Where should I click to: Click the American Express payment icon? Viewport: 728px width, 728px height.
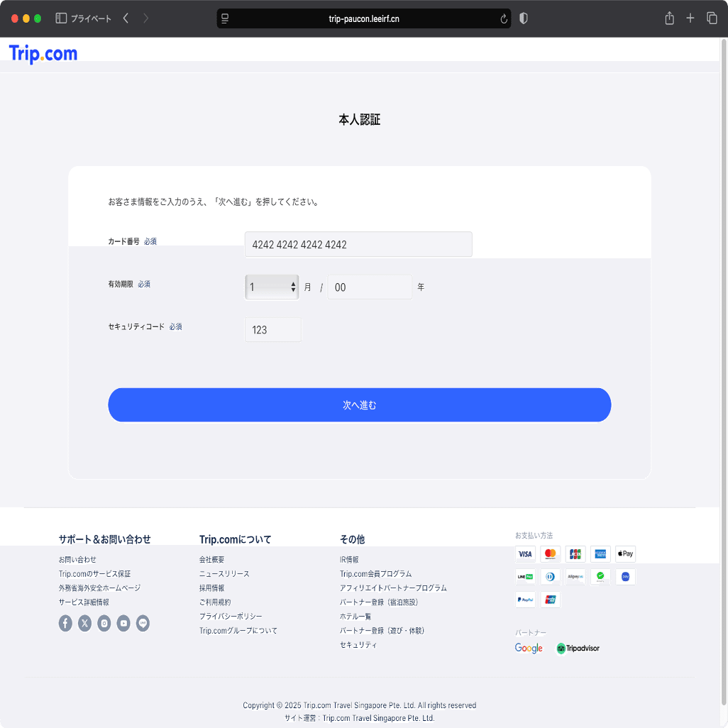[x=600, y=554]
